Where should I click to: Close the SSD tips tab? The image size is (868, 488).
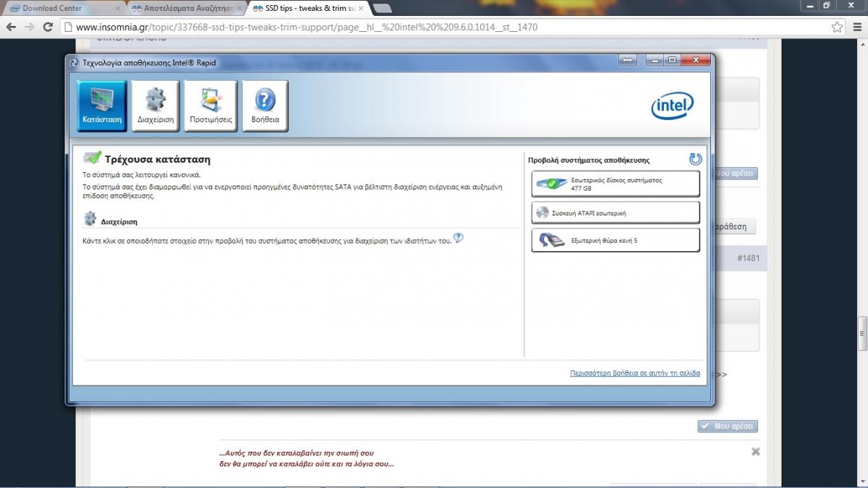click(x=362, y=9)
